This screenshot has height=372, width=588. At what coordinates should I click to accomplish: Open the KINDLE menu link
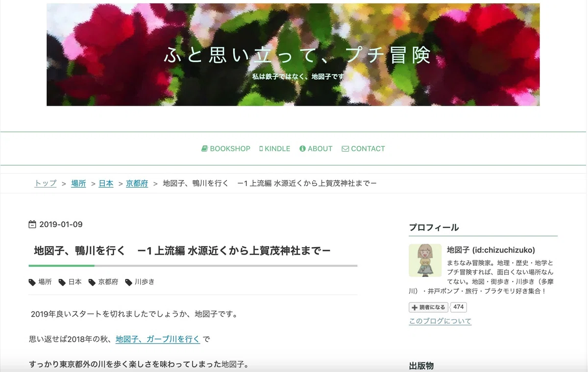[275, 149]
